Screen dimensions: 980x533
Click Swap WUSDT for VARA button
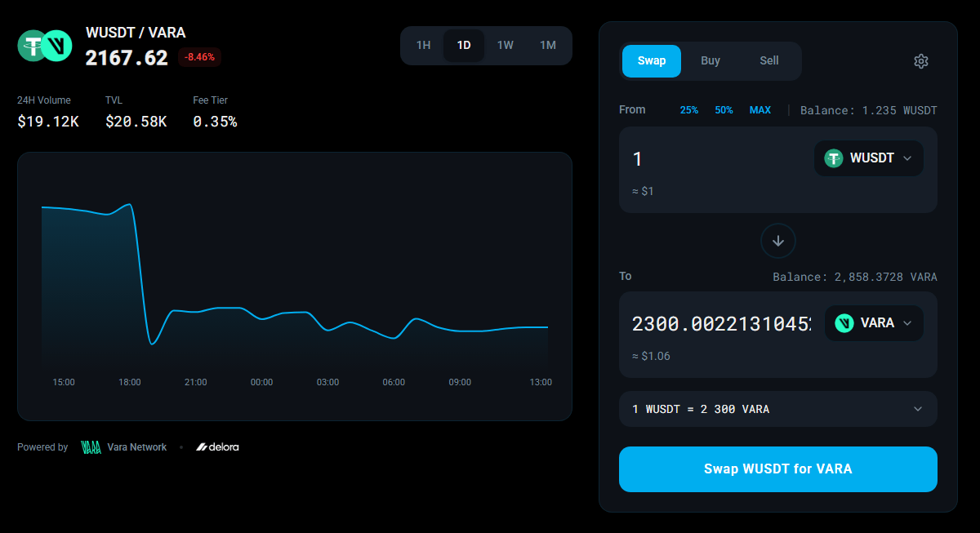coord(778,469)
